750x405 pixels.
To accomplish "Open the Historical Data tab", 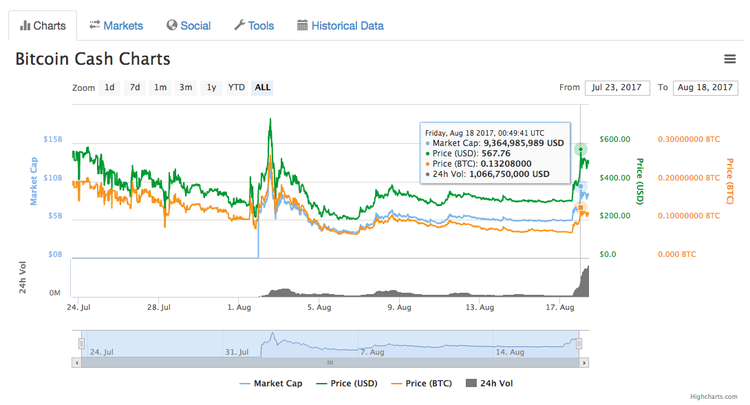I will [341, 25].
